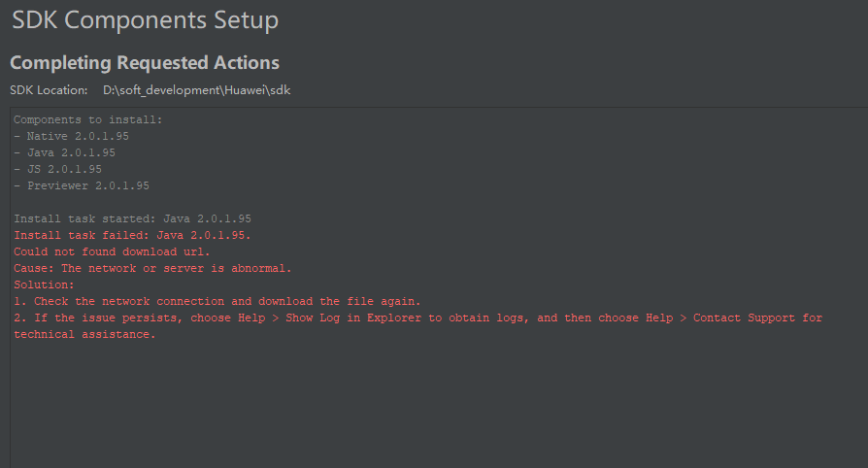Screen dimensions: 868x468
Task: Click the Completing Requested Actions heading
Action: [x=145, y=63]
